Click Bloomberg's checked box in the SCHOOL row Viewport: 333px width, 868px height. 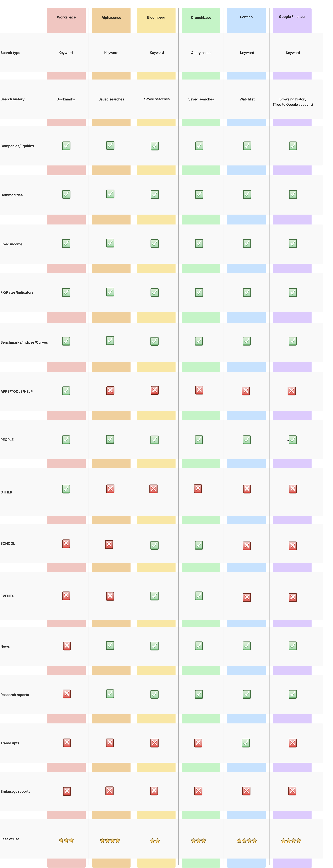pos(155,545)
